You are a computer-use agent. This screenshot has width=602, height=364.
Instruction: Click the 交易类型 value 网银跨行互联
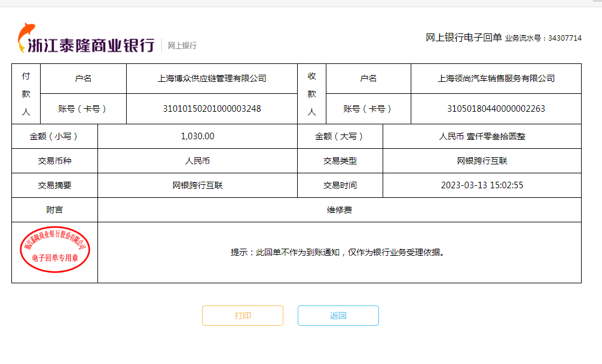(482, 161)
